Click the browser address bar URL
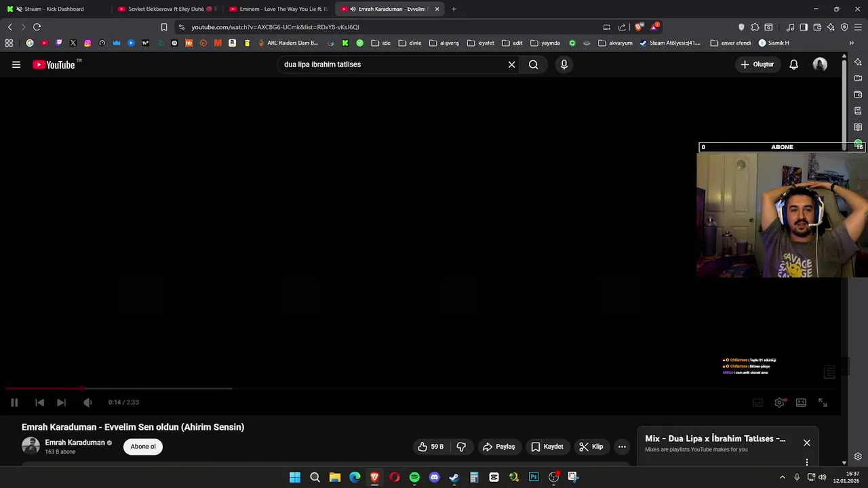Viewport: 868px width, 488px height. 275,27
